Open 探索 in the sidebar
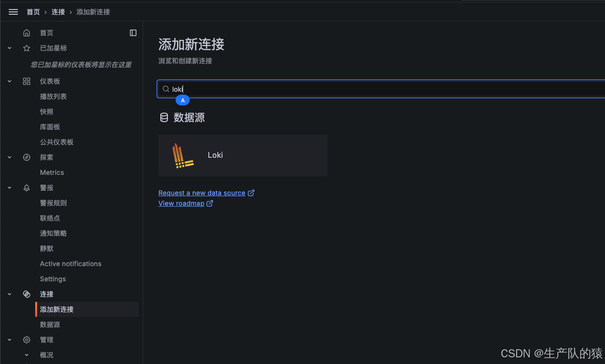The height and width of the screenshot is (364, 605). coord(47,157)
